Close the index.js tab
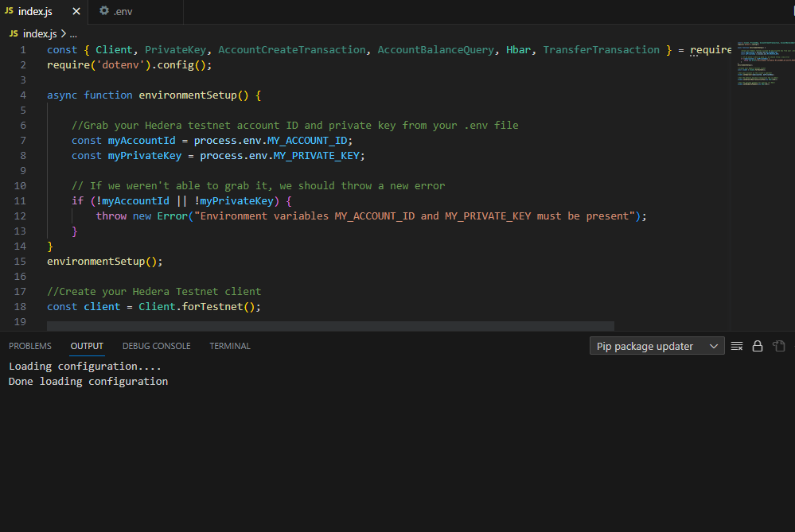 coord(76,11)
